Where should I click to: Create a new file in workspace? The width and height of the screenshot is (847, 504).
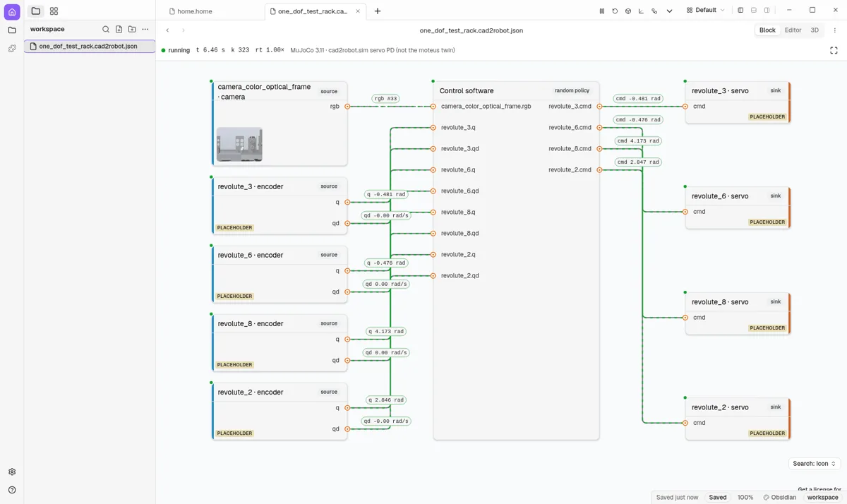(x=119, y=30)
